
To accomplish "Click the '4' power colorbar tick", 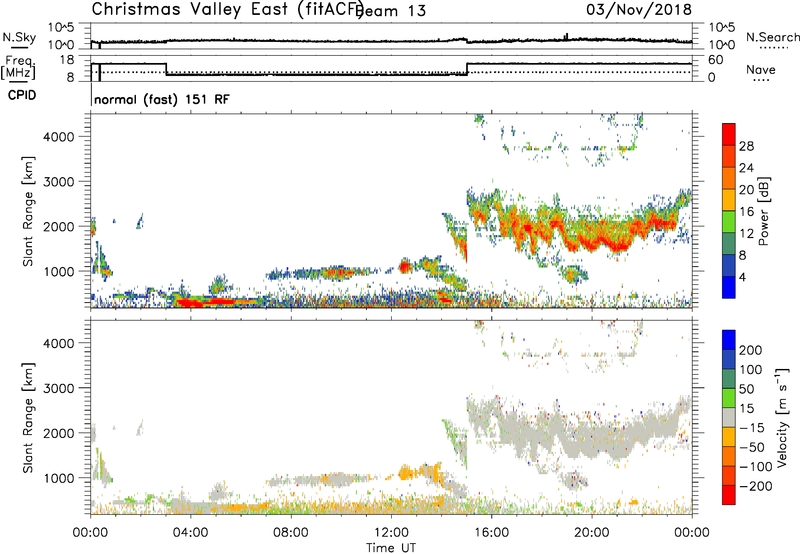I will tap(743, 277).
